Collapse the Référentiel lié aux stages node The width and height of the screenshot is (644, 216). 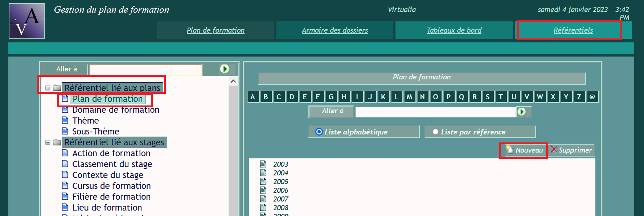[48, 142]
